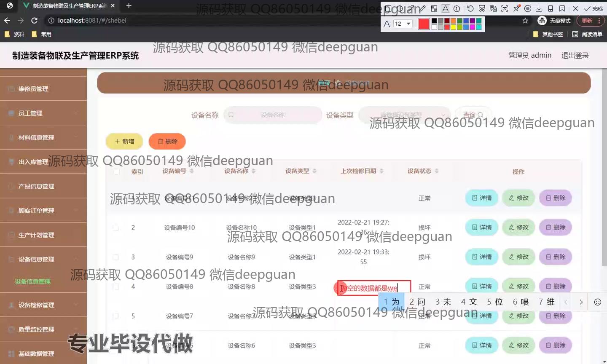Screen dimensions: 607x364
Task: Undo the last annotation with undo arrow
Action: (470, 8)
